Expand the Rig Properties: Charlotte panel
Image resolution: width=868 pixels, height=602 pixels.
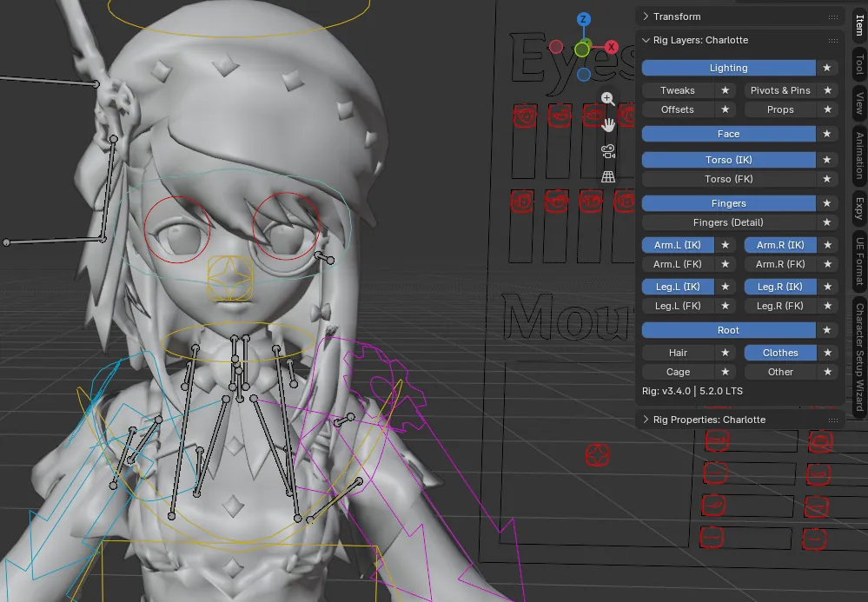pyautogui.click(x=739, y=420)
